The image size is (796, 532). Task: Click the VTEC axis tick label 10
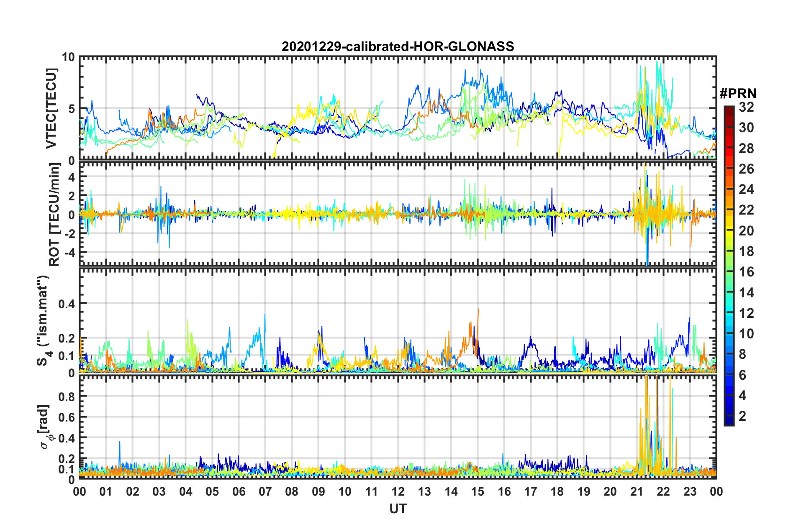tap(68, 57)
